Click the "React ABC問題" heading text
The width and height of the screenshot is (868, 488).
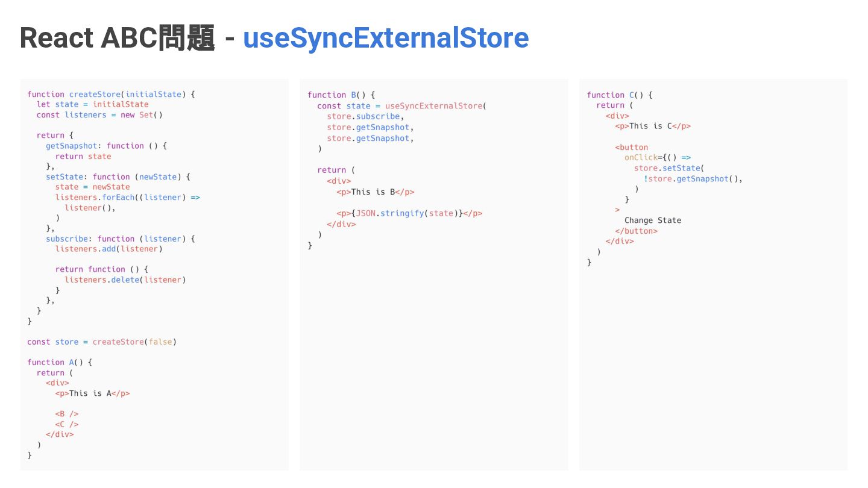pos(118,38)
